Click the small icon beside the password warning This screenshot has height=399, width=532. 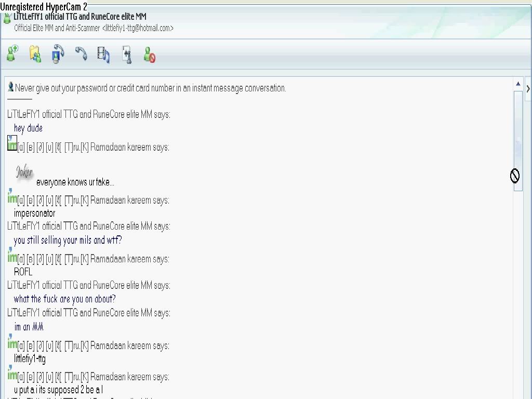10,87
